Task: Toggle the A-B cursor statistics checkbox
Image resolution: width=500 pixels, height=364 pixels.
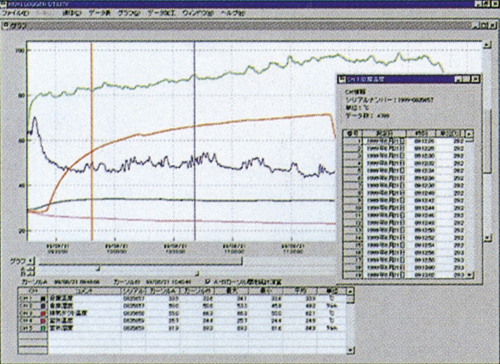Action: coord(208,281)
